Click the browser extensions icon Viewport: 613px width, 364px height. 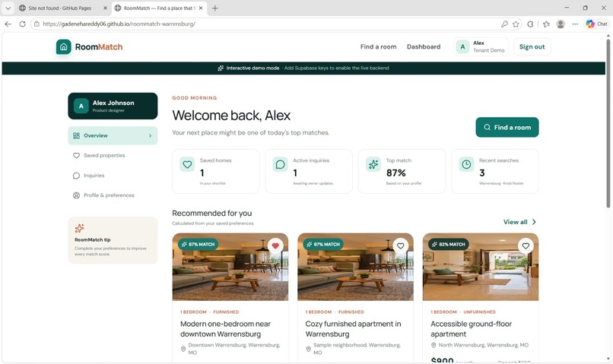coord(530,24)
